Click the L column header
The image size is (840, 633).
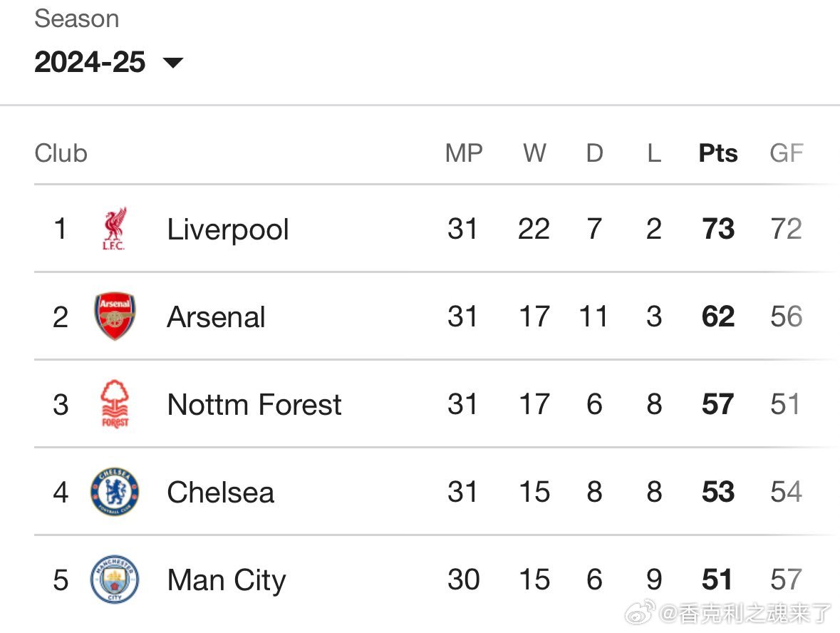coord(654,153)
